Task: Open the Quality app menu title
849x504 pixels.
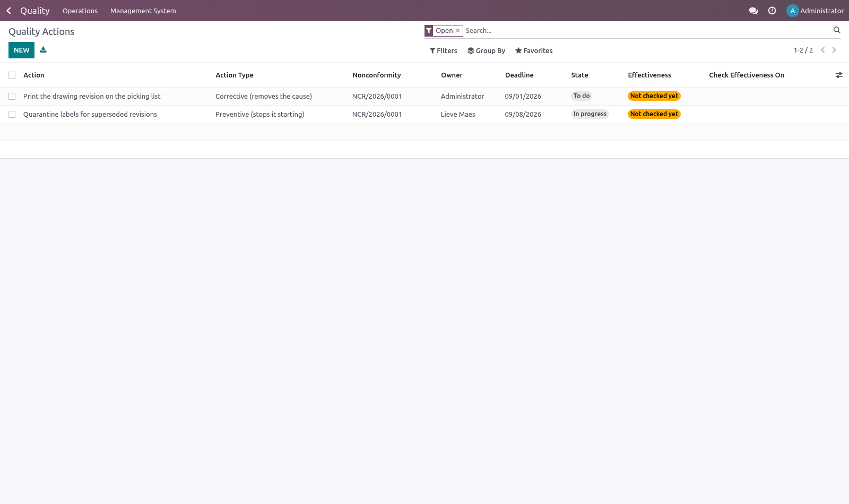Action: (35, 11)
